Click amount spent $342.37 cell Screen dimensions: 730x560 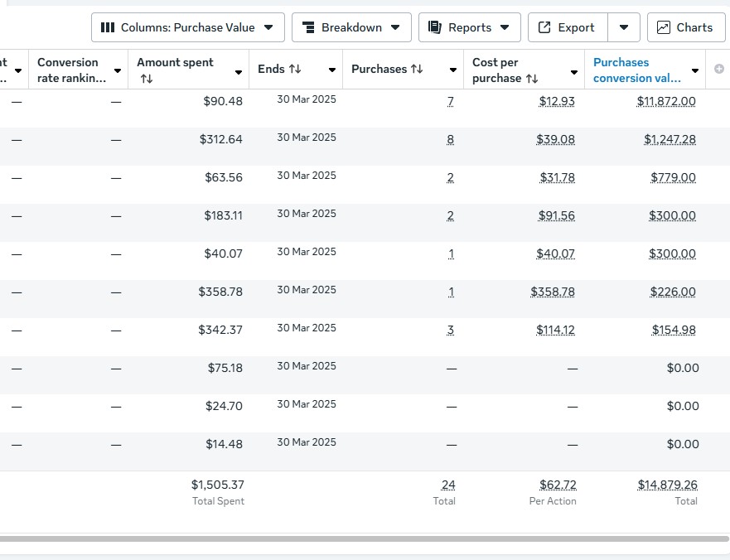coord(220,331)
